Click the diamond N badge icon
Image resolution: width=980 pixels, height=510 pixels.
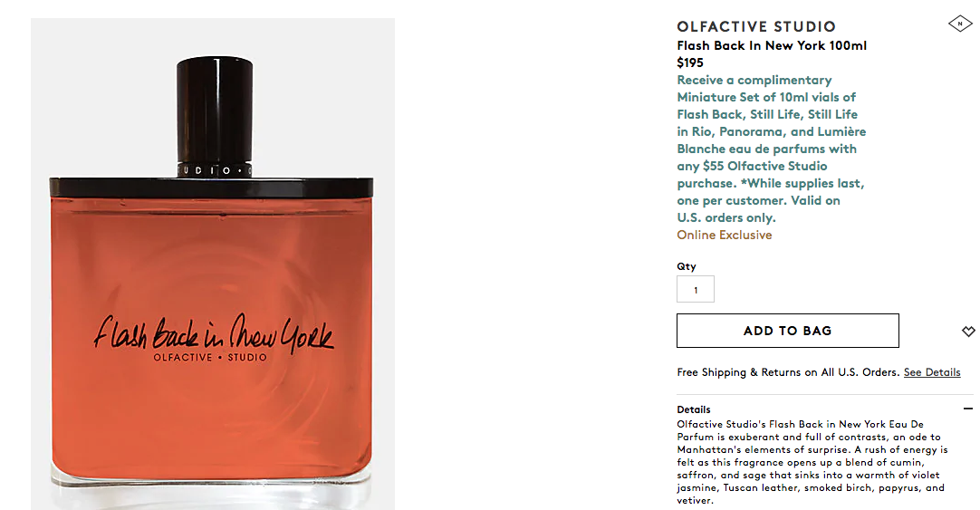960,24
